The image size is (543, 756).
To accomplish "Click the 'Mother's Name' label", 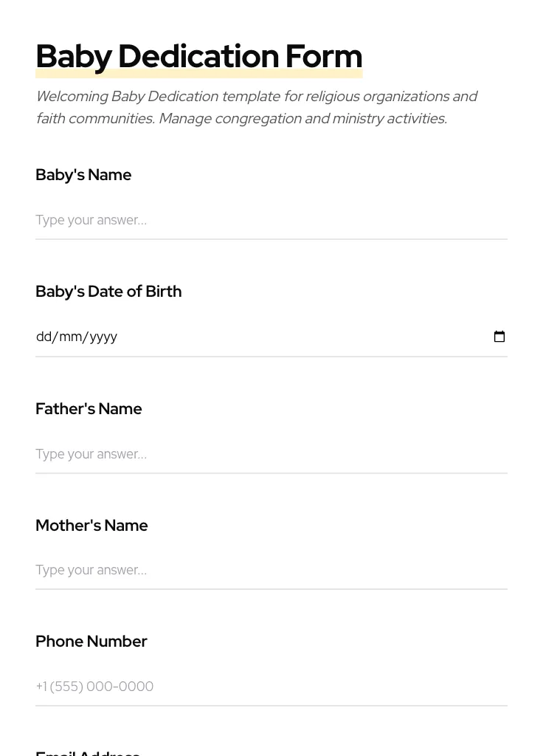I will 91,526.
